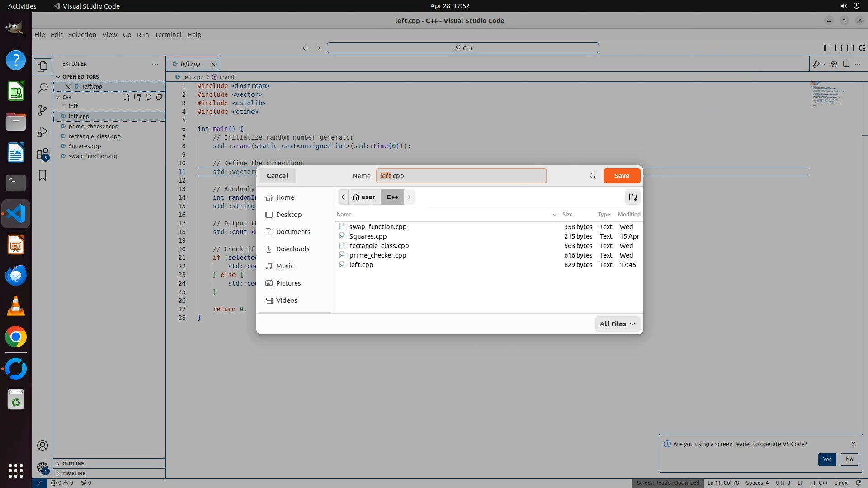The width and height of the screenshot is (868, 488).
Task: Open the All Files filter dropdown
Action: tap(617, 324)
